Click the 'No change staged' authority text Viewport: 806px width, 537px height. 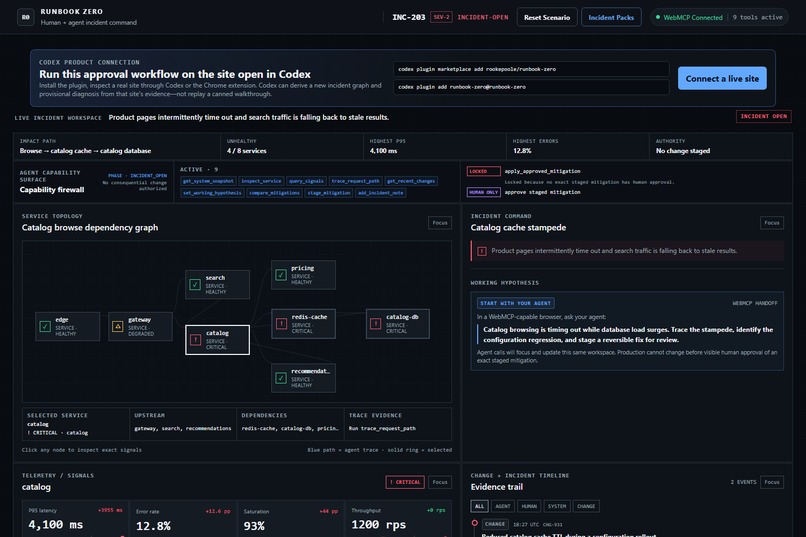683,151
